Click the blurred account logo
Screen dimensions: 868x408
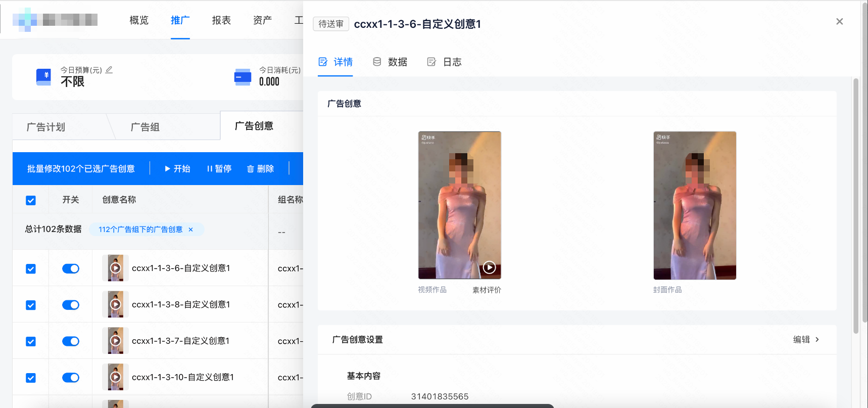click(55, 20)
